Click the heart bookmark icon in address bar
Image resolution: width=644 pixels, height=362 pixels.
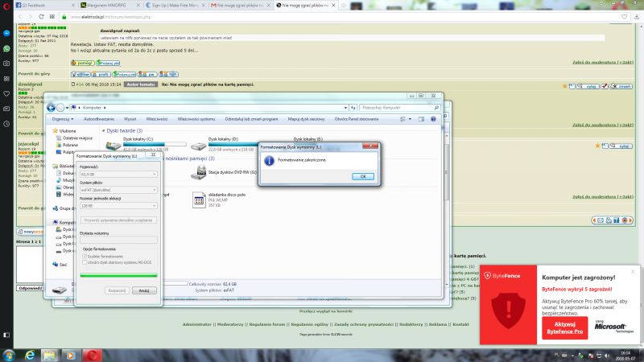[625, 17]
